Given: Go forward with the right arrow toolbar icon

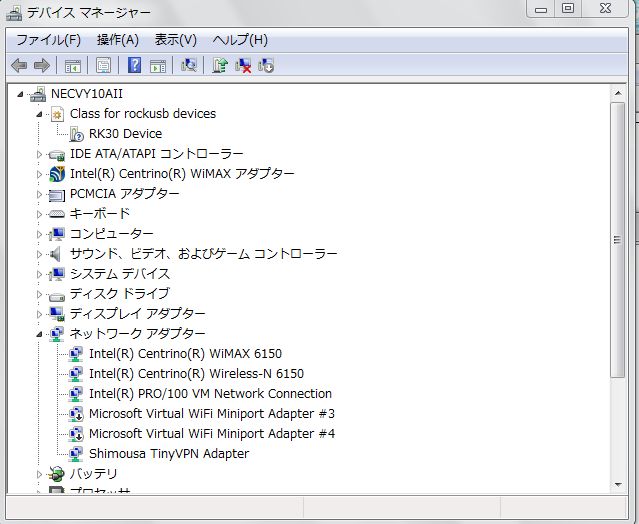Looking at the screenshot, I should 42,65.
